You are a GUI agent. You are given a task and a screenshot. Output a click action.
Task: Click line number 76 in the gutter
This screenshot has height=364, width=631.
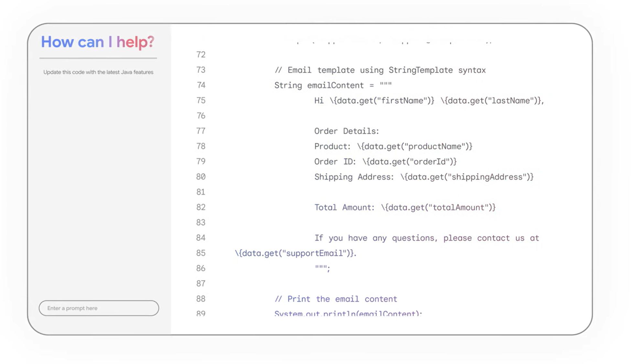[x=201, y=116]
